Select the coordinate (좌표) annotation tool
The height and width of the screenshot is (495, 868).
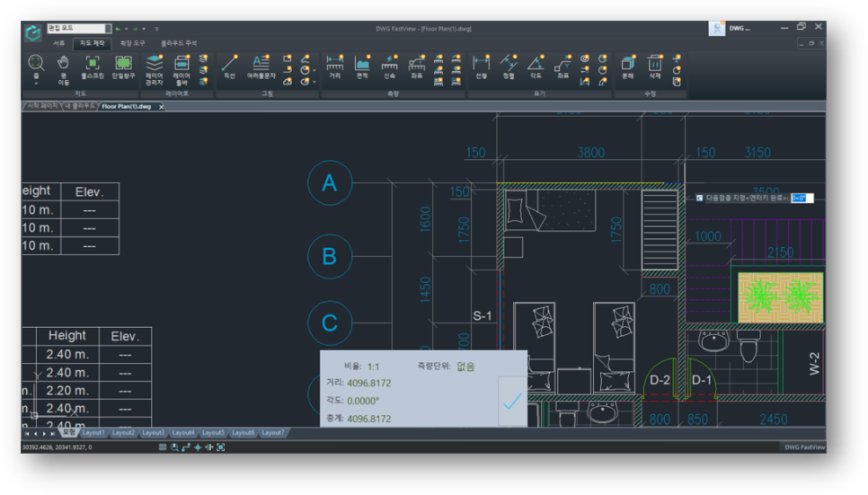[x=563, y=67]
